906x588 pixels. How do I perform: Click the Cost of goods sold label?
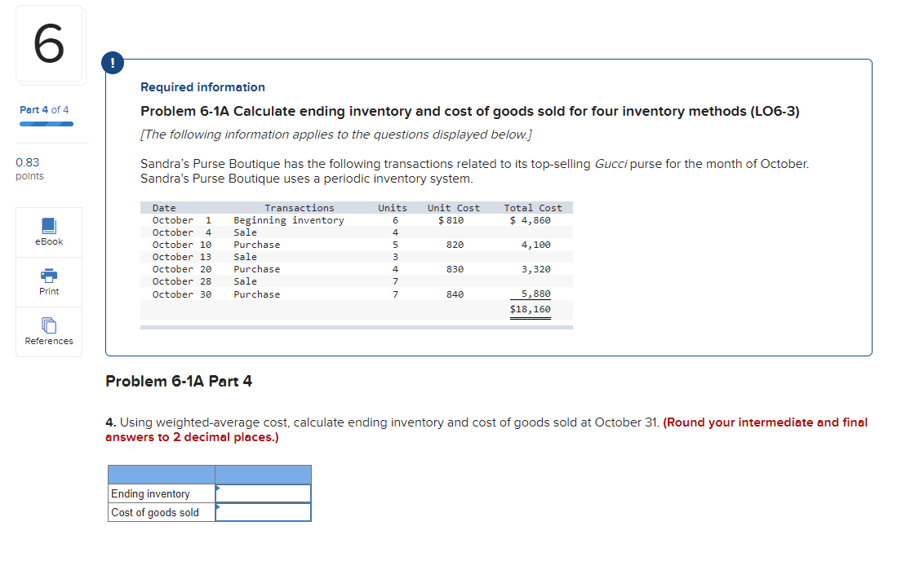[155, 512]
